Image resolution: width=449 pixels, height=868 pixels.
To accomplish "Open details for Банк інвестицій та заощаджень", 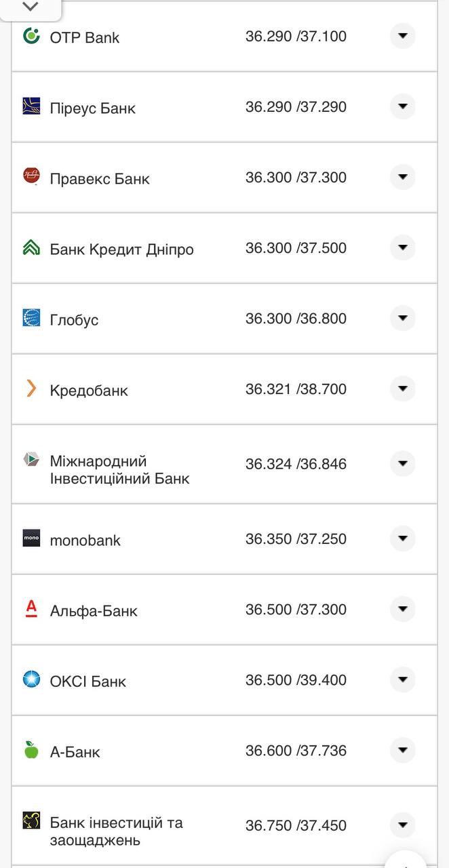I will 403,825.
